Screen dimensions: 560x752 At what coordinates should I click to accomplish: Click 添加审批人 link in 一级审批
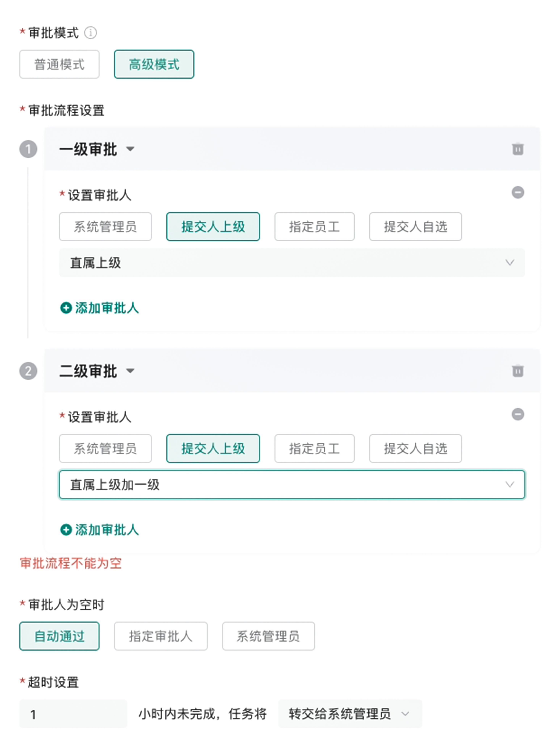click(x=100, y=308)
